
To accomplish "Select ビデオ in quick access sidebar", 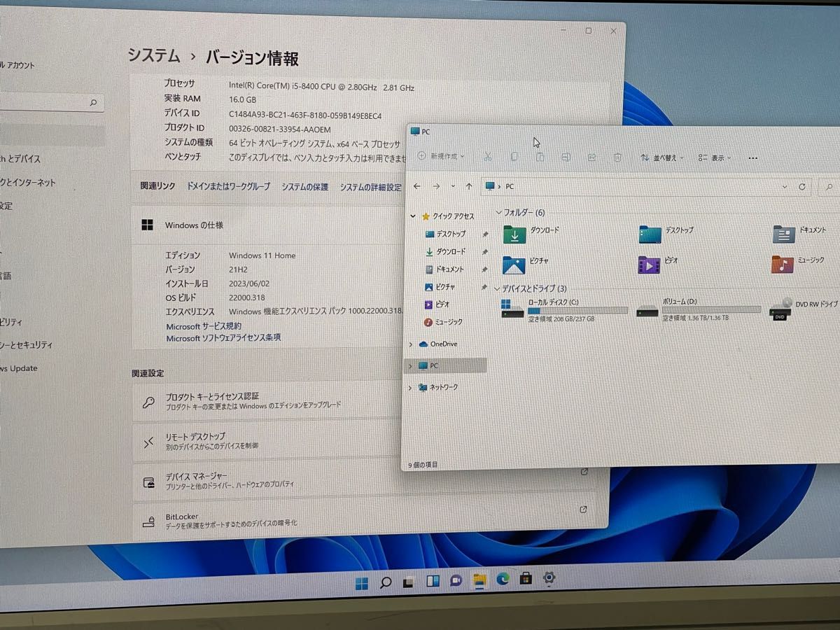I will pyautogui.click(x=437, y=304).
